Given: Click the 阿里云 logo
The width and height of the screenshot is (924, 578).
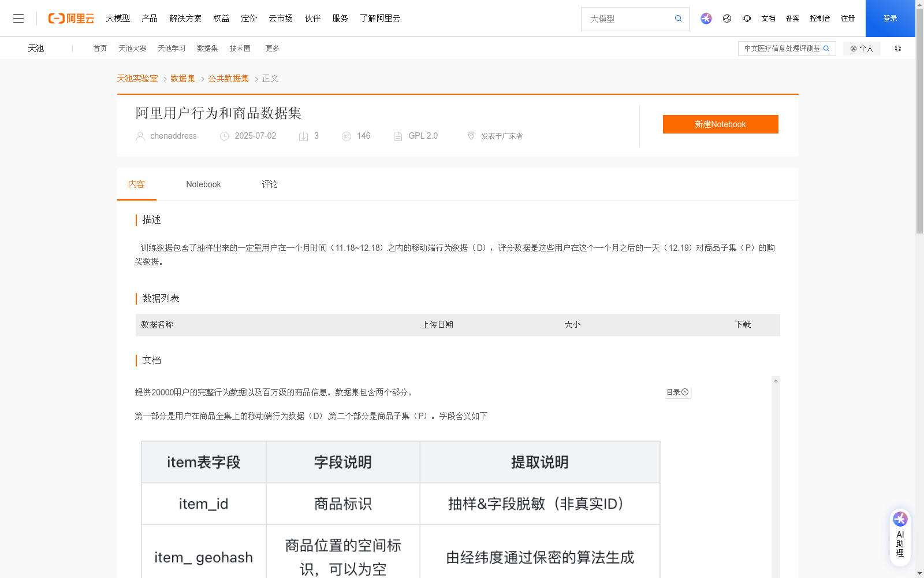Looking at the screenshot, I should pyautogui.click(x=71, y=18).
